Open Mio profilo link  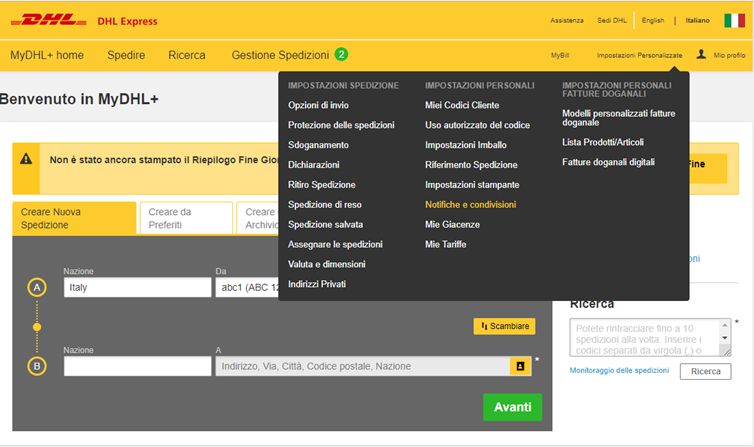pyautogui.click(x=729, y=55)
